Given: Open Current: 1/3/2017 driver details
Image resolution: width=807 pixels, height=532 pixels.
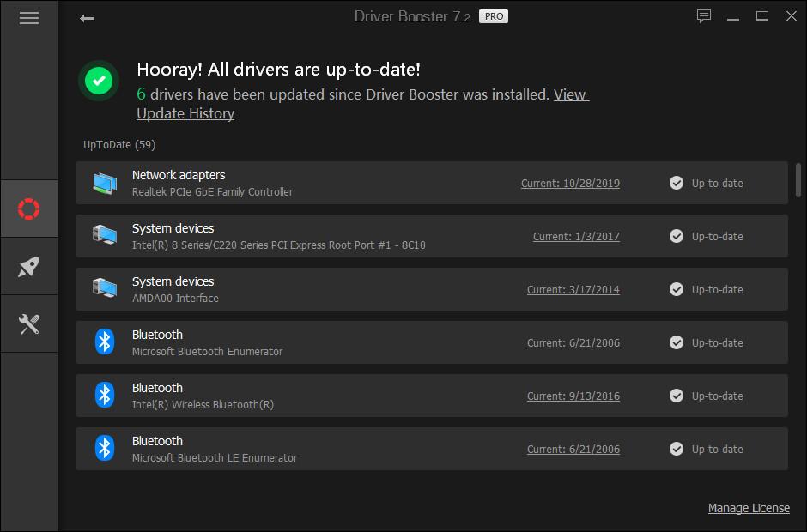Looking at the screenshot, I should click(576, 236).
